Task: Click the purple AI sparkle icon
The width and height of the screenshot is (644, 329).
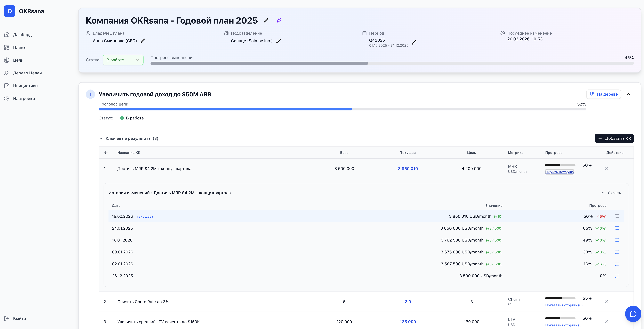Action: pyautogui.click(x=279, y=20)
